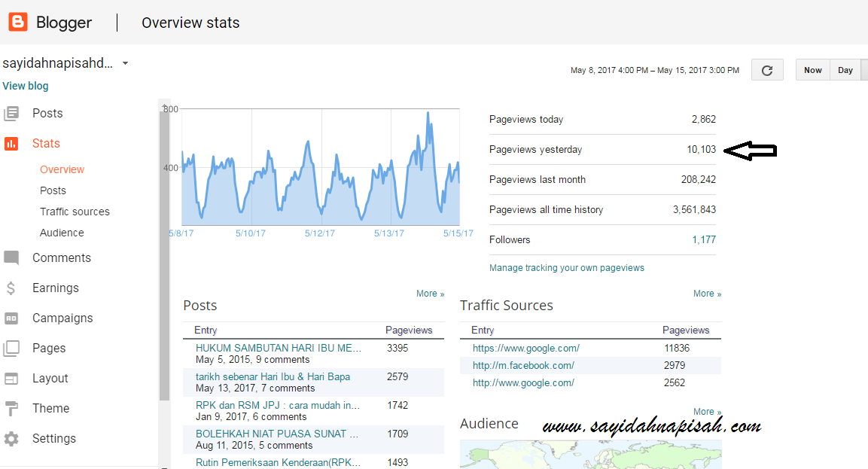Click the Pageviews yesterday value 10,103
Screen dimensions: 868x469
(x=702, y=150)
